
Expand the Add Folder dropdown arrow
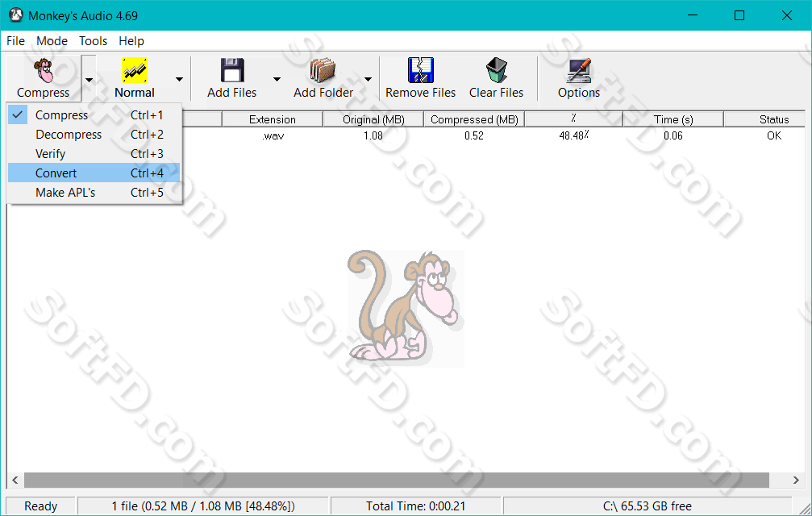(368, 79)
